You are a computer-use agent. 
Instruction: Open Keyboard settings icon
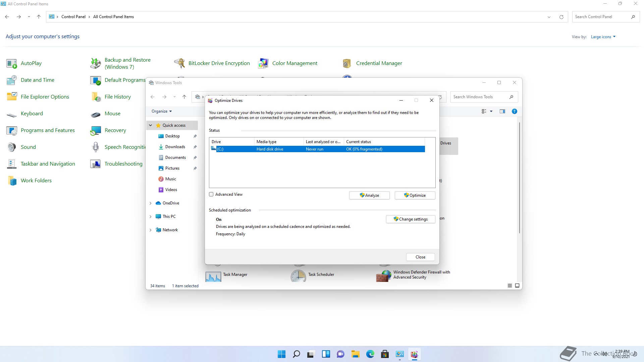[12, 114]
